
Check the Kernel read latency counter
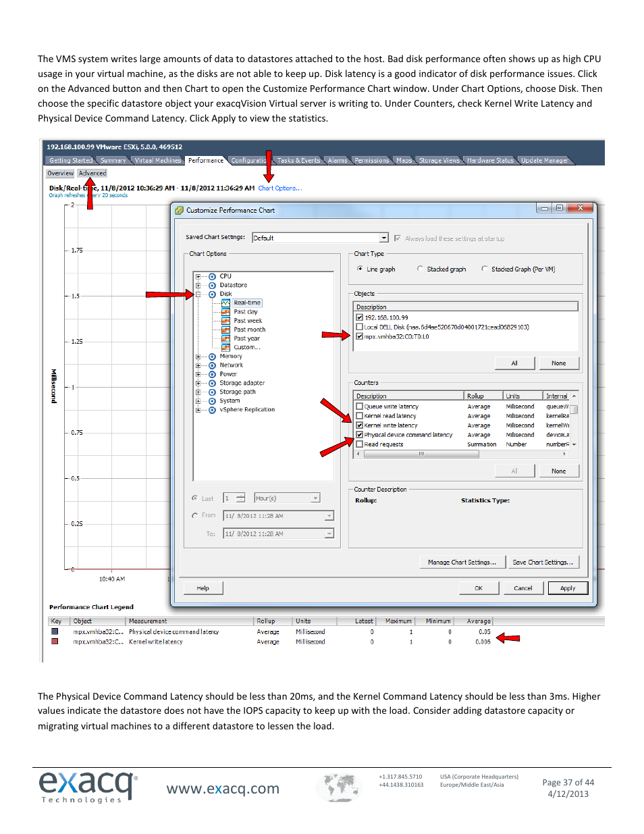360,416
